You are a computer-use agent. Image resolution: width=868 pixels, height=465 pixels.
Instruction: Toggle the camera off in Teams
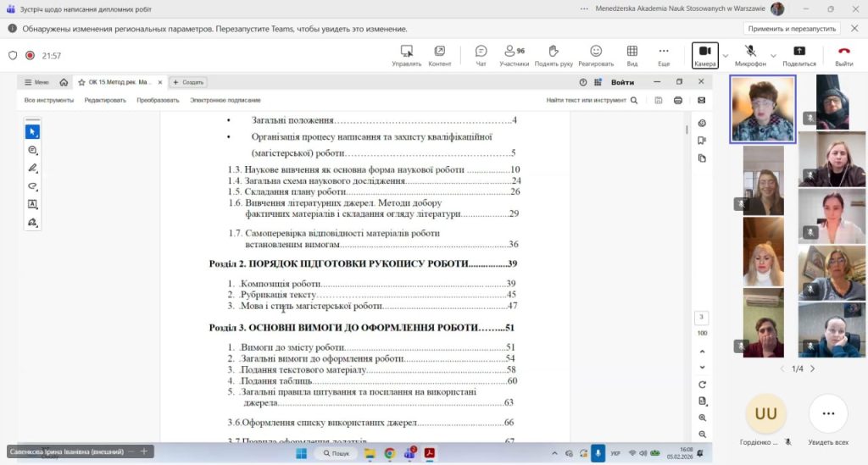(x=704, y=55)
